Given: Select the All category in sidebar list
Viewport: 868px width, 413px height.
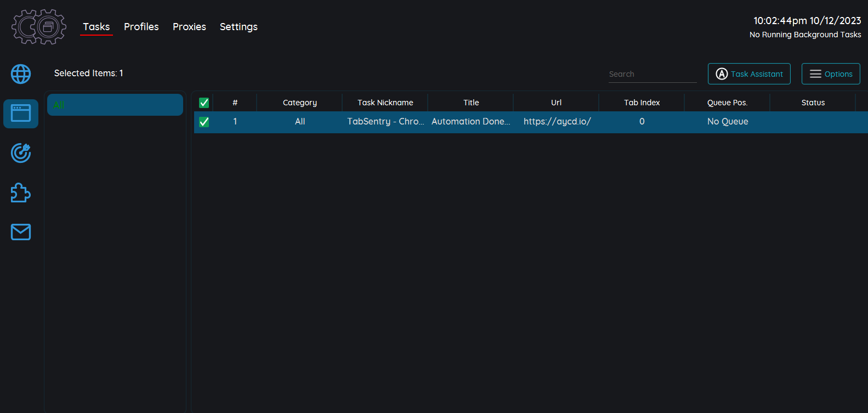Looking at the screenshot, I should pos(115,105).
